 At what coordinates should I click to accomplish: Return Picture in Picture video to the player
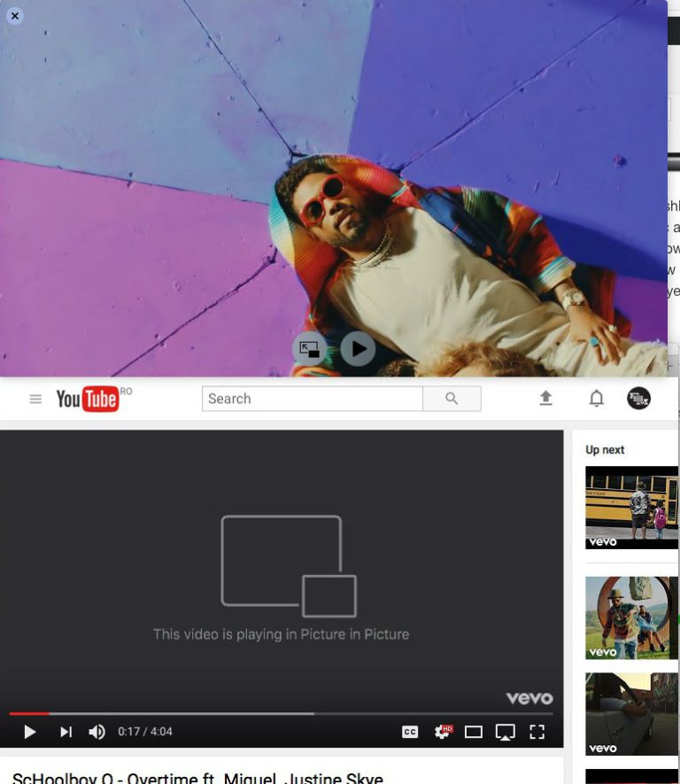309,349
